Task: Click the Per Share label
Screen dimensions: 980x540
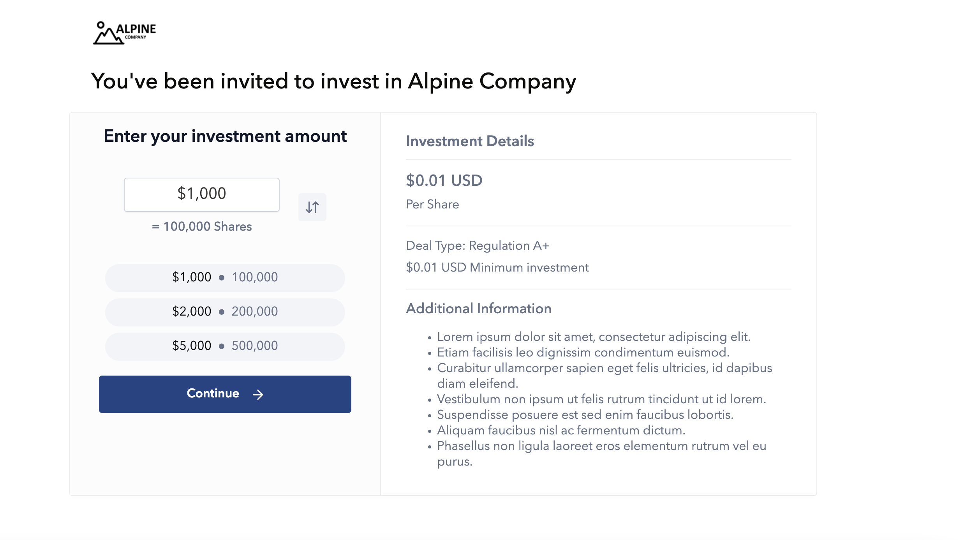Action: 432,204
